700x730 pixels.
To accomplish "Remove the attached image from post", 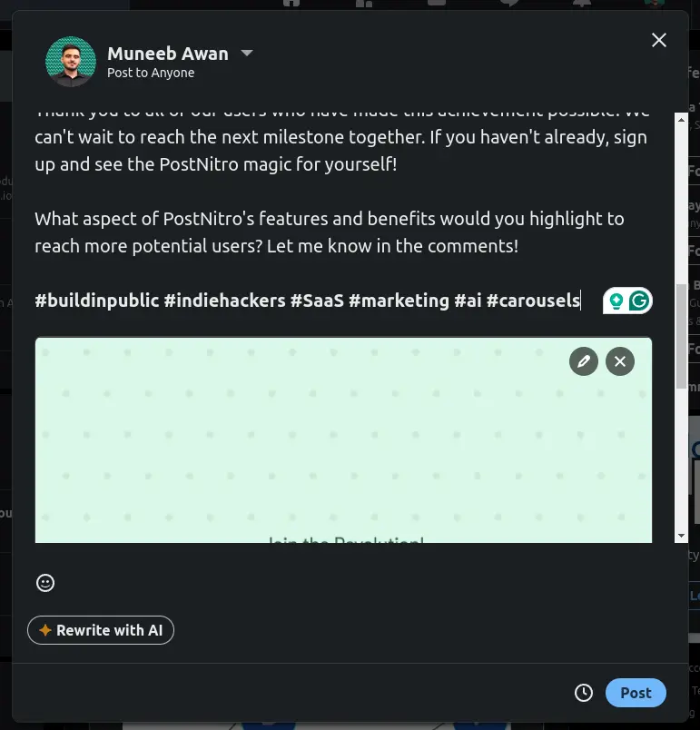I will pyautogui.click(x=620, y=361).
